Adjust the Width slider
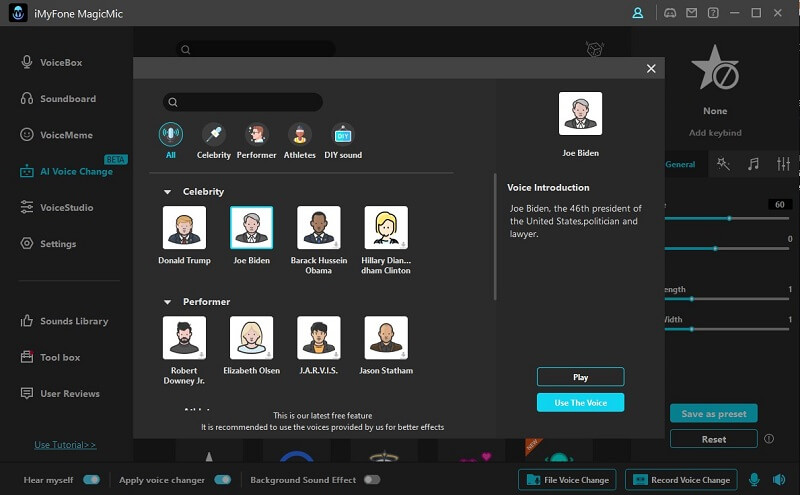Viewport: 800px width, 495px height. tap(727, 329)
